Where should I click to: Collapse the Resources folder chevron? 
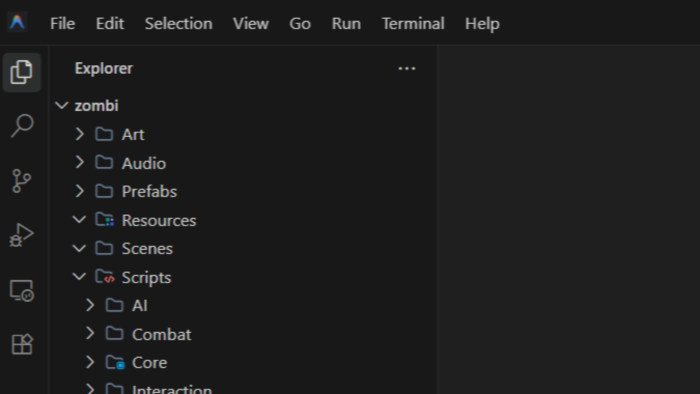[x=79, y=220]
